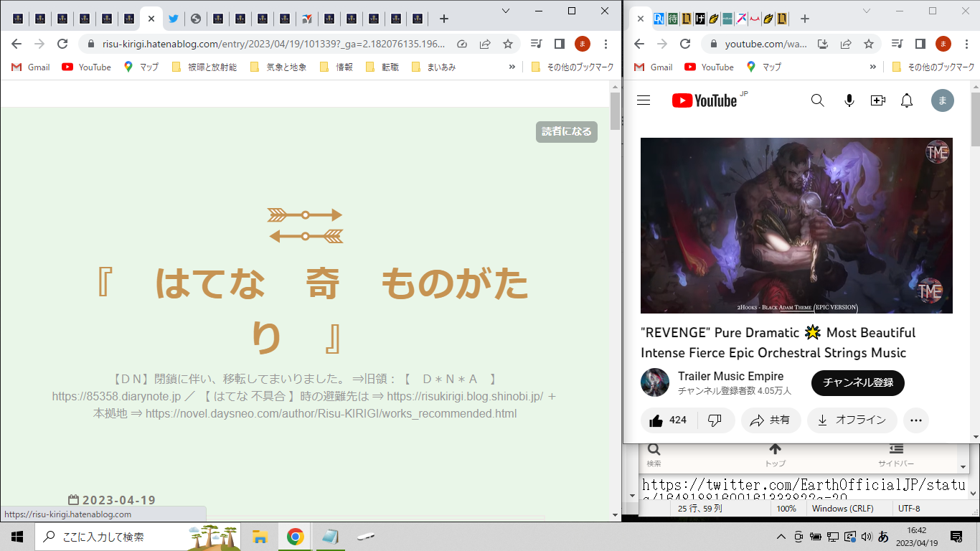980x551 pixels.
Task: Click the Hatena blog page vertical scrollbar thumb
Action: point(615,110)
